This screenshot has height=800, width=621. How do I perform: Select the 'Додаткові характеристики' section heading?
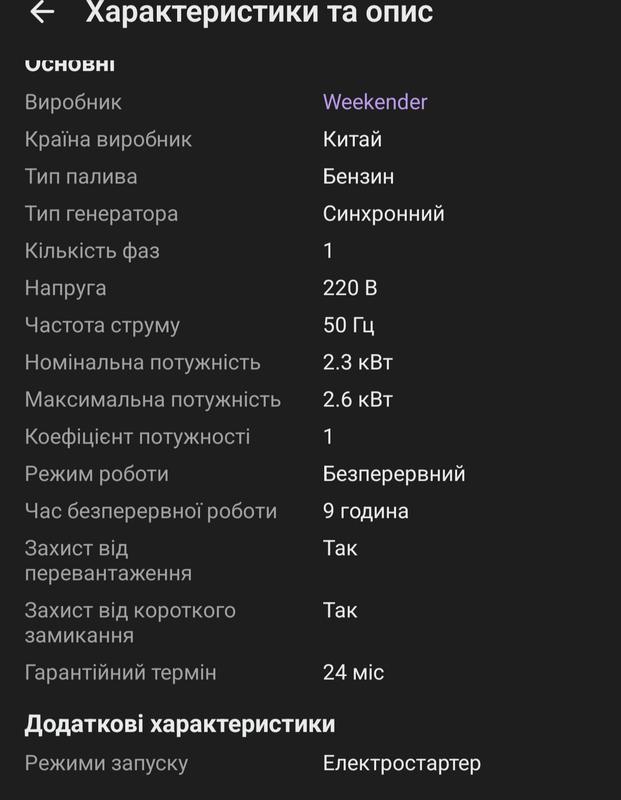pos(180,724)
